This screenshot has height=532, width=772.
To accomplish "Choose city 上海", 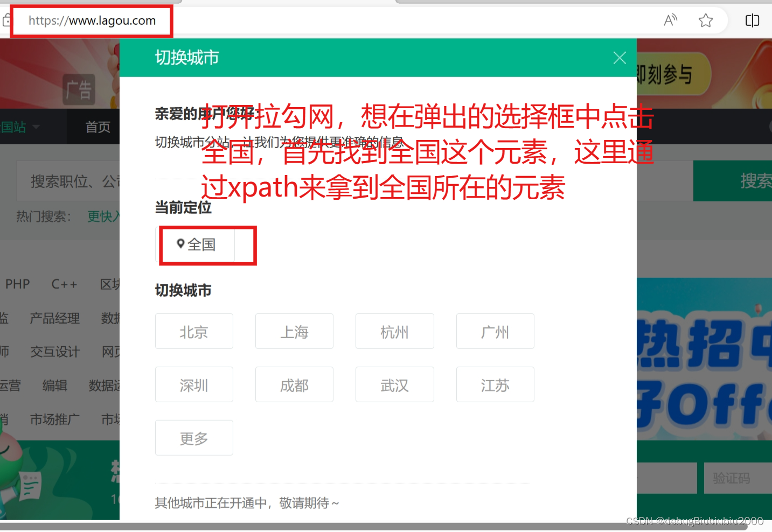I will (294, 331).
